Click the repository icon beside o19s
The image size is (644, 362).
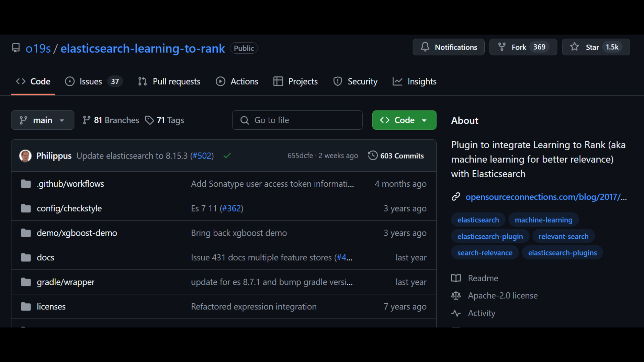click(16, 48)
